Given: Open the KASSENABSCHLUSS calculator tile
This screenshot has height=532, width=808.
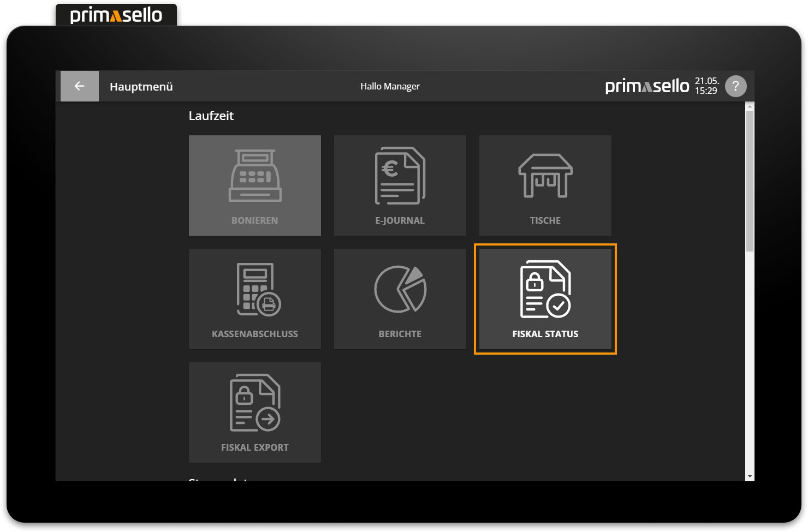Looking at the screenshot, I should coord(254,299).
